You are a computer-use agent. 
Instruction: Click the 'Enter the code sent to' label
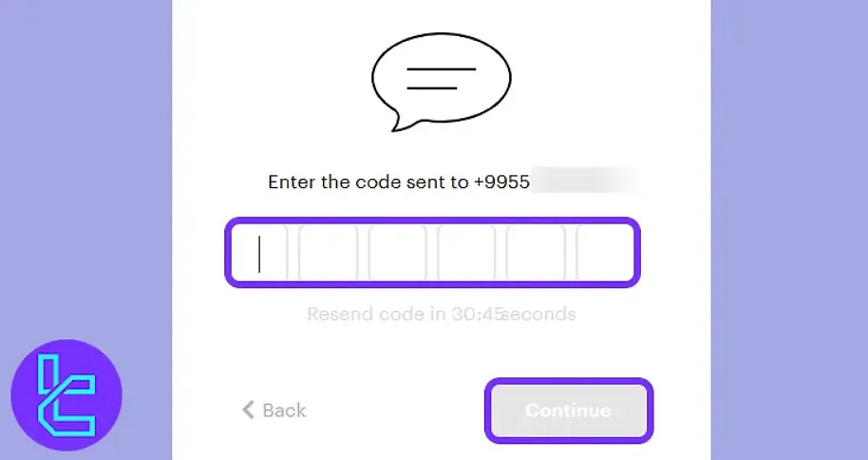368,182
